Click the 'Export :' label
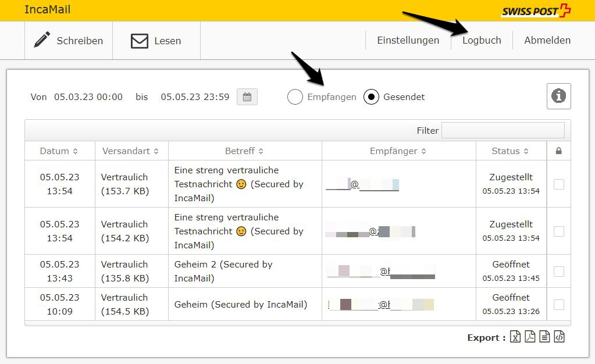This screenshot has height=364, width=595. point(486,337)
